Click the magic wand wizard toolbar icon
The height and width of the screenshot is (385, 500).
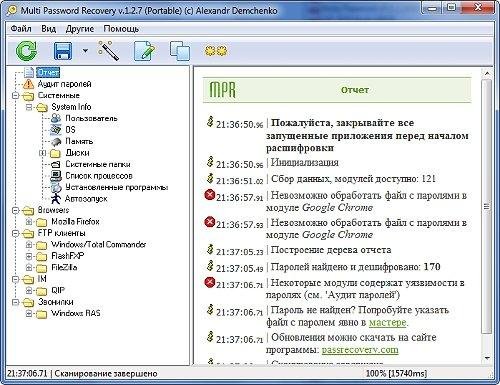click(x=108, y=51)
